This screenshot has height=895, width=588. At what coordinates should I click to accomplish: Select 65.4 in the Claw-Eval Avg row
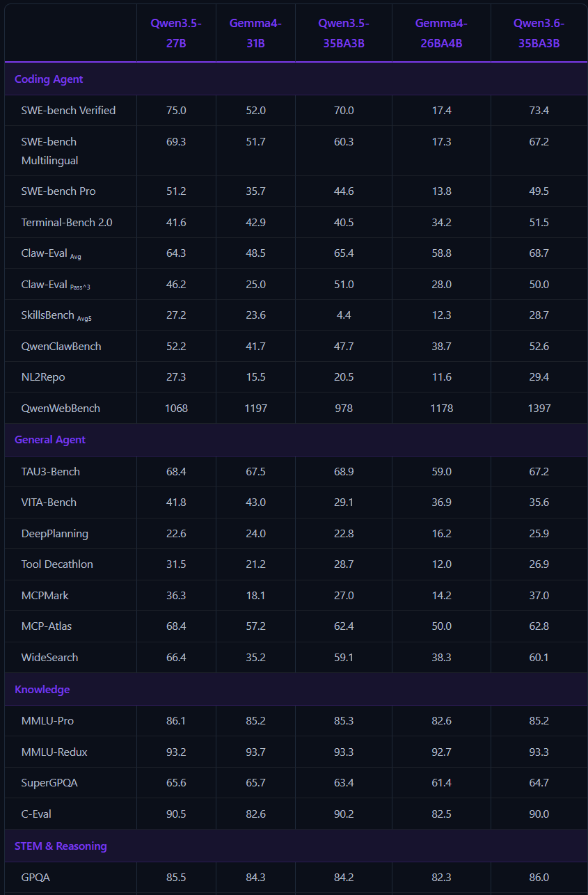click(x=344, y=253)
